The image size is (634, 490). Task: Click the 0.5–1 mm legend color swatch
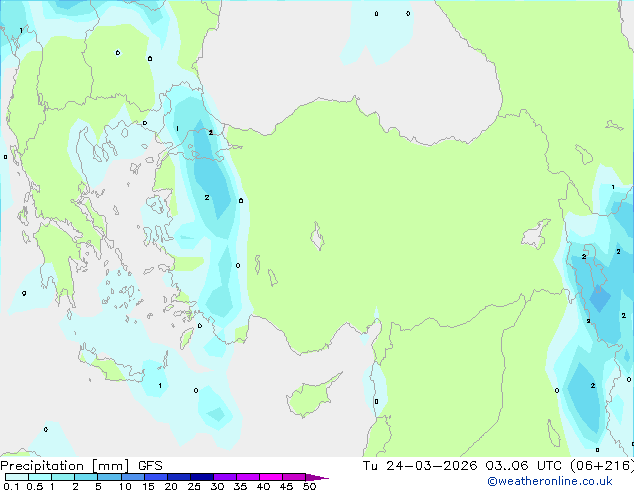[40, 477]
